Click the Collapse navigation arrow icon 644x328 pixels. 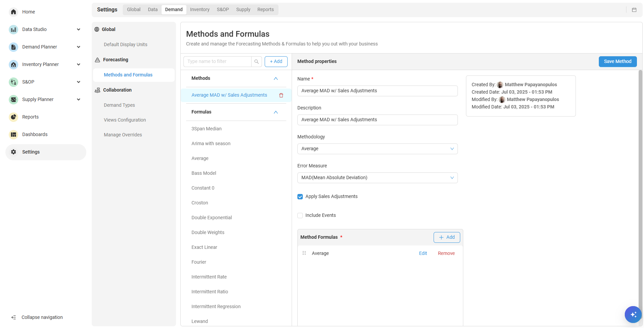13,317
